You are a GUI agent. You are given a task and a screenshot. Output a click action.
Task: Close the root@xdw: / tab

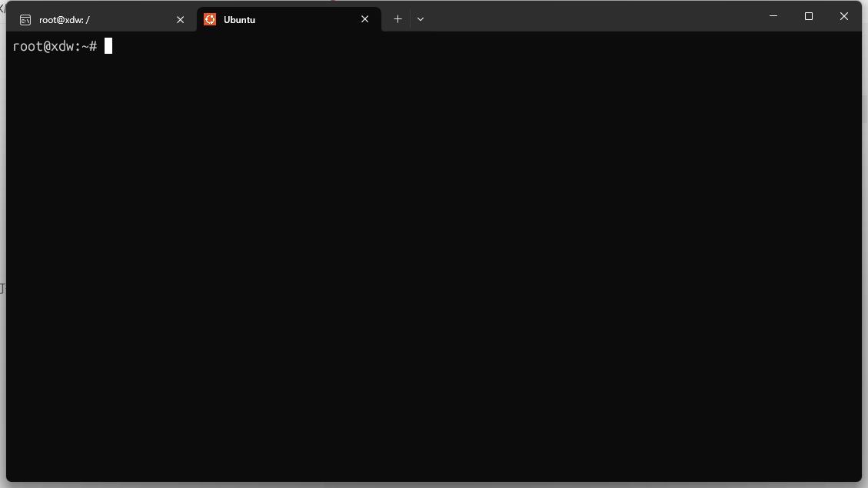tap(181, 20)
